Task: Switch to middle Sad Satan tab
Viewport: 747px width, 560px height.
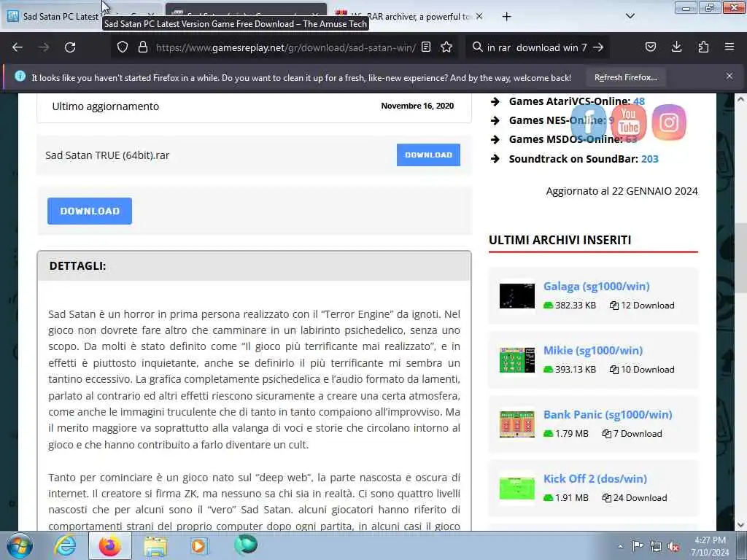Action: [246, 10]
